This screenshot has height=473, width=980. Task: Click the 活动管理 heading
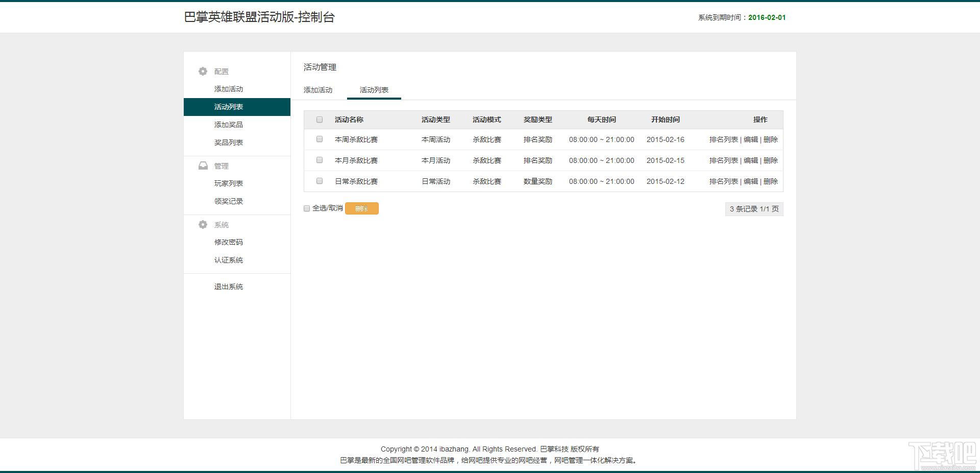[x=320, y=67]
